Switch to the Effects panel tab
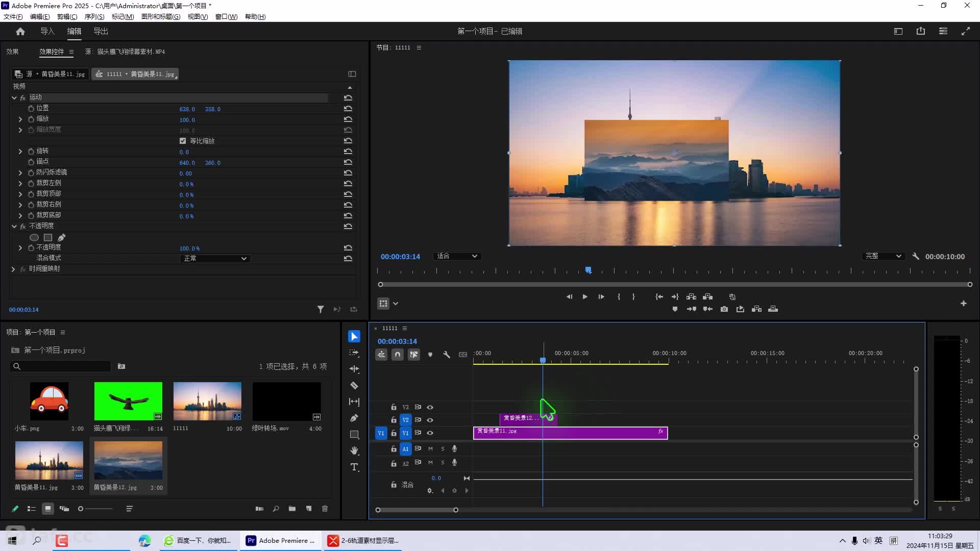The image size is (980, 551). pos(12,52)
